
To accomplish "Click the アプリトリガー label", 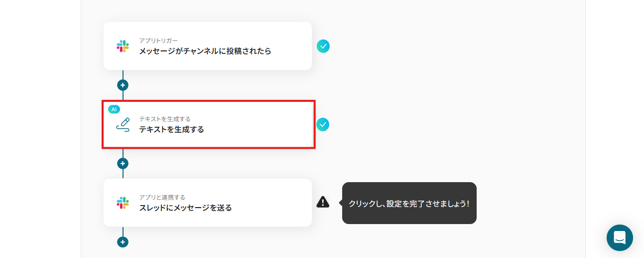I will click(x=158, y=40).
